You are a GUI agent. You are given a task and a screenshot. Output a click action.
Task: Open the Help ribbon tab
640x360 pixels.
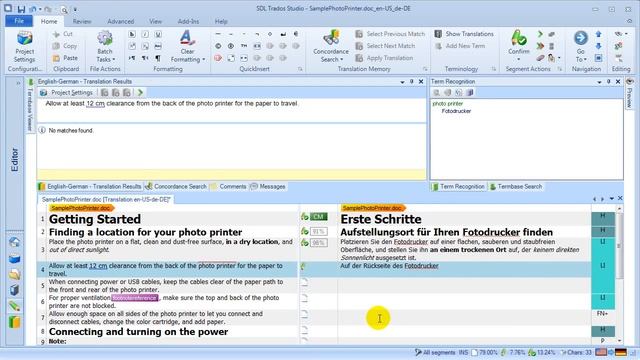coord(221,21)
